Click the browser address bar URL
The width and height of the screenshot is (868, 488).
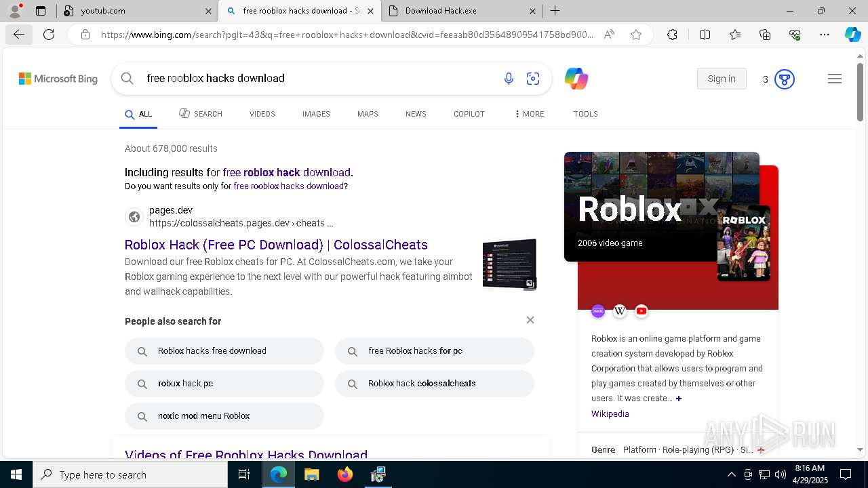(347, 35)
